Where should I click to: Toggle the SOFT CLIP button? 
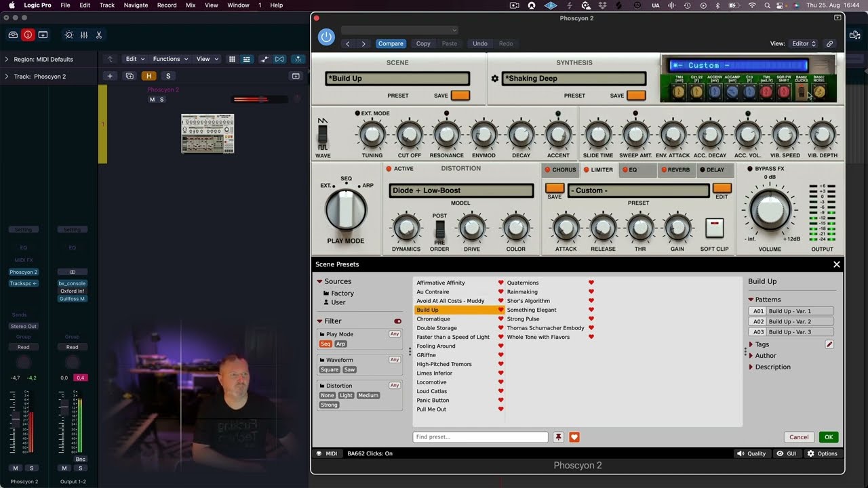tap(714, 228)
